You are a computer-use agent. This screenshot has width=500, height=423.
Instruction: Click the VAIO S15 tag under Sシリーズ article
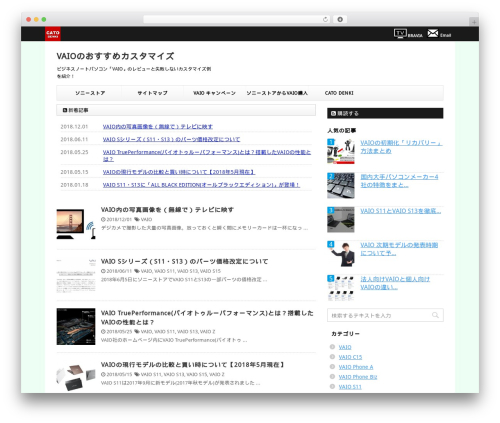tap(210, 271)
